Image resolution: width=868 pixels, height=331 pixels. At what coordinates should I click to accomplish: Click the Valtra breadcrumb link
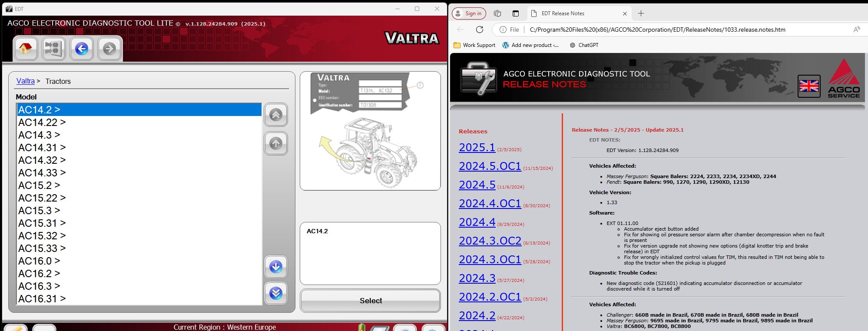(25, 81)
